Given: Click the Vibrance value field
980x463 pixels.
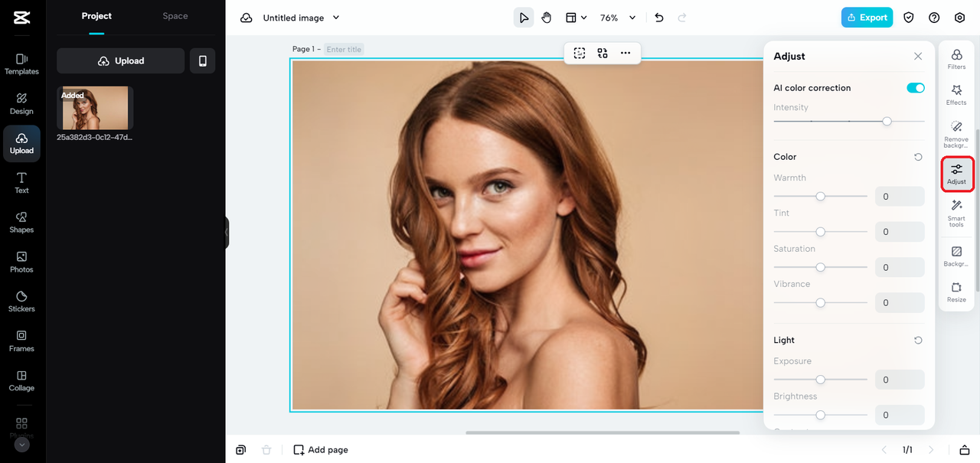Looking at the screenshot, I should pyautogui.click(x=900, y=303).
